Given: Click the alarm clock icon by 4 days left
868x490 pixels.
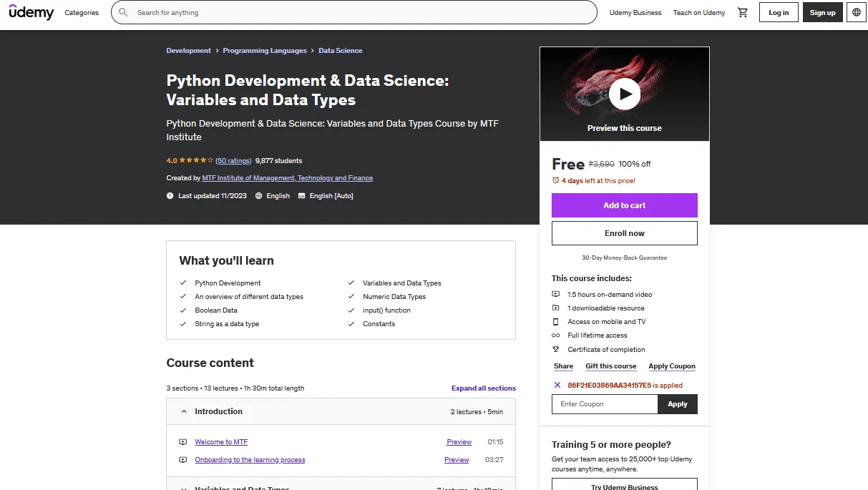Looking at the screenshot, I should [556, 180].
